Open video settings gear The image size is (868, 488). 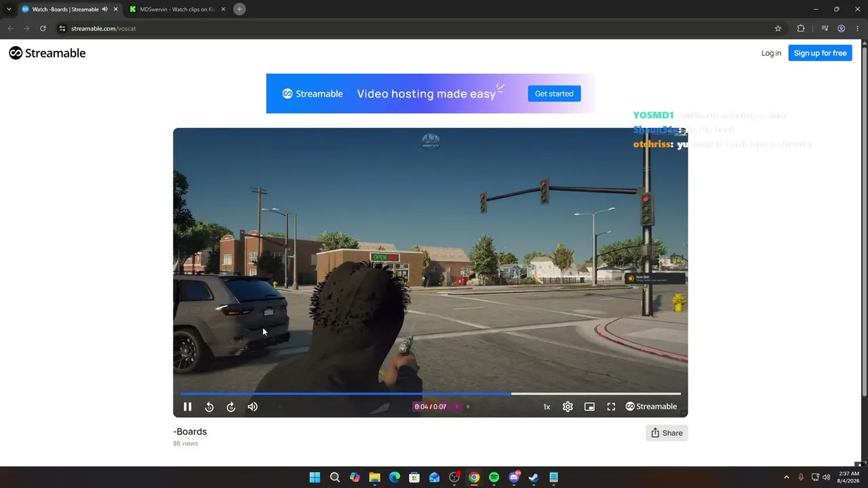point(568,407)
